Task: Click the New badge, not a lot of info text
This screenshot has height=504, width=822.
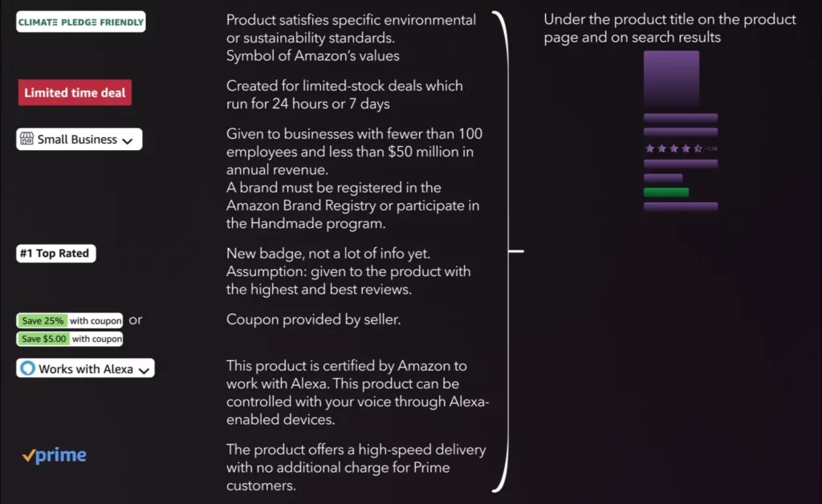Action: (328, 254)
